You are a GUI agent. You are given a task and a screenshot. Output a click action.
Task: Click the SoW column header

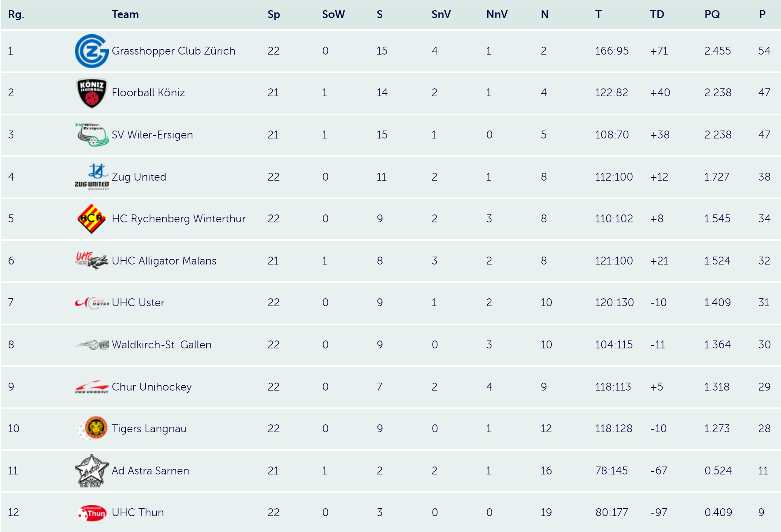click(333, 14)
